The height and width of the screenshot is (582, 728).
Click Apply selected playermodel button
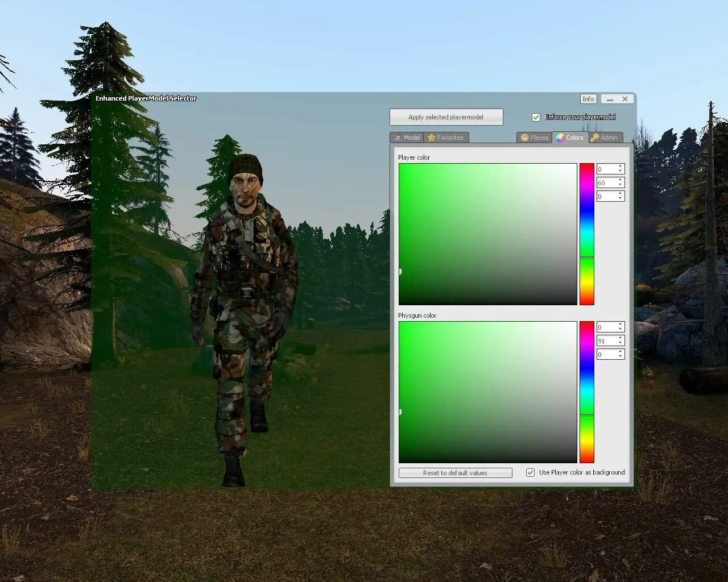tap(446, 117)
